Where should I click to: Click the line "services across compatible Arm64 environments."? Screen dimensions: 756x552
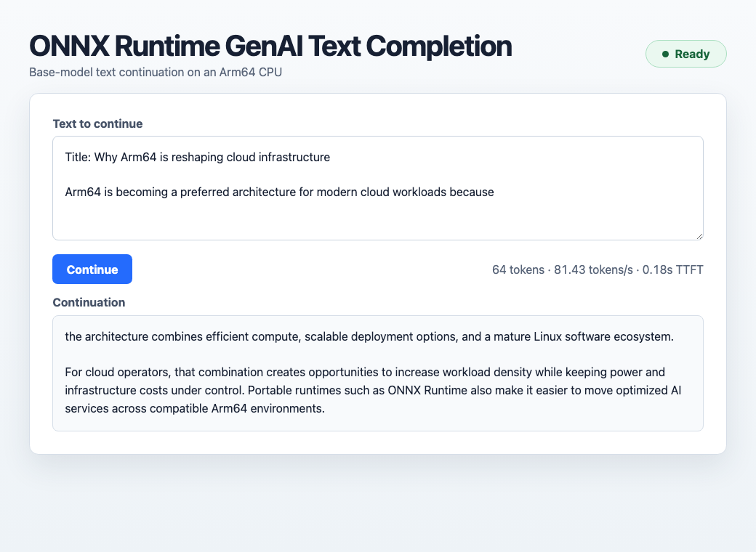(x=195, y=408)
